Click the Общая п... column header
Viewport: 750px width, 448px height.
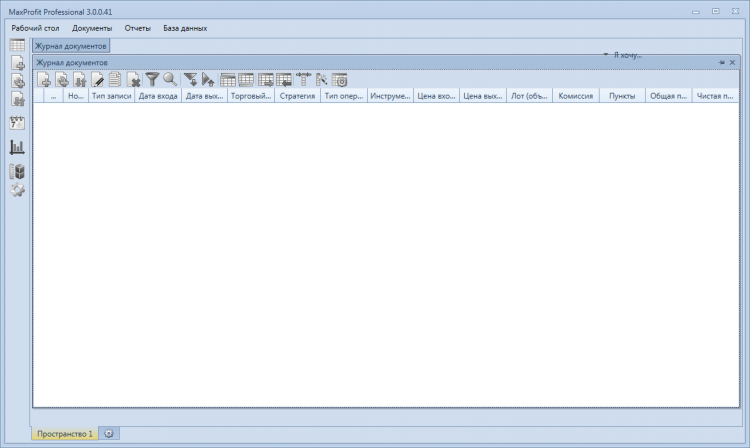668,96
